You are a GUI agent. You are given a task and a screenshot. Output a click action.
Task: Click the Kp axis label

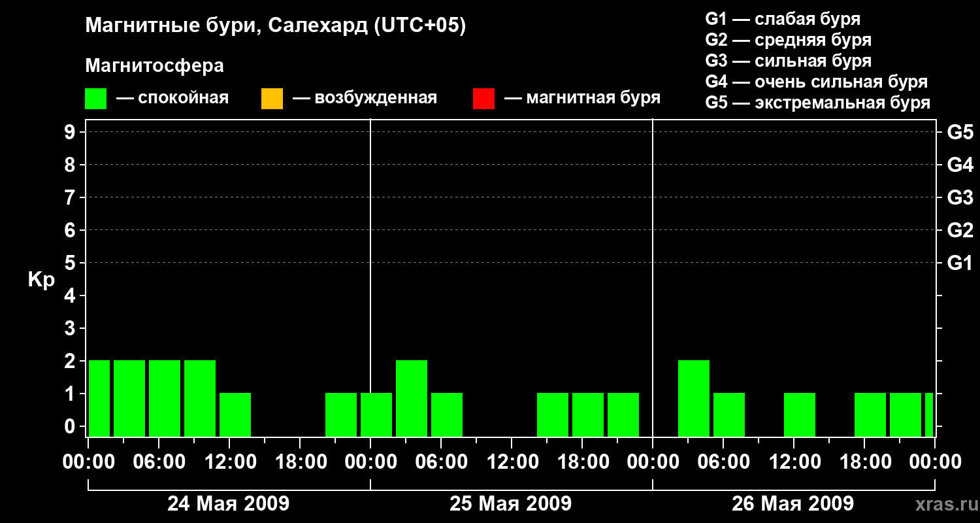pyautogui.click(x=42, y=280)
